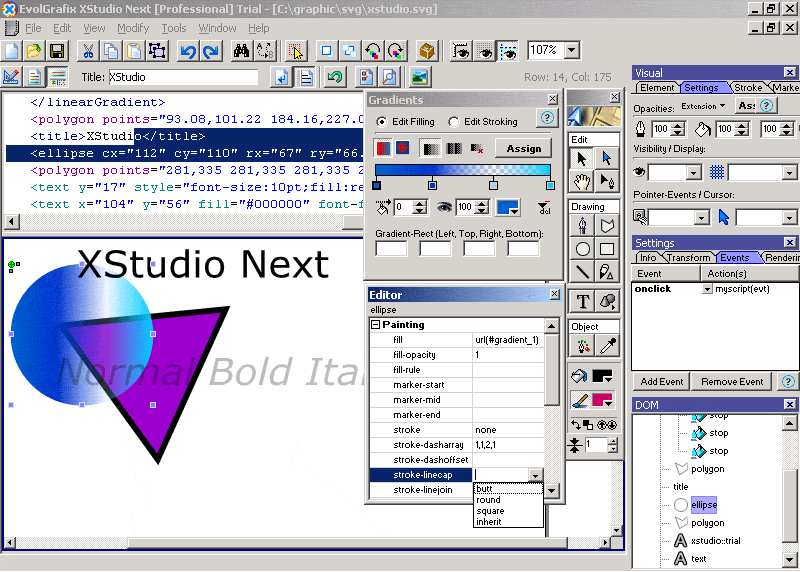
Task: Open the gradient stop color picker dropdown
Action: pos(514,209)
